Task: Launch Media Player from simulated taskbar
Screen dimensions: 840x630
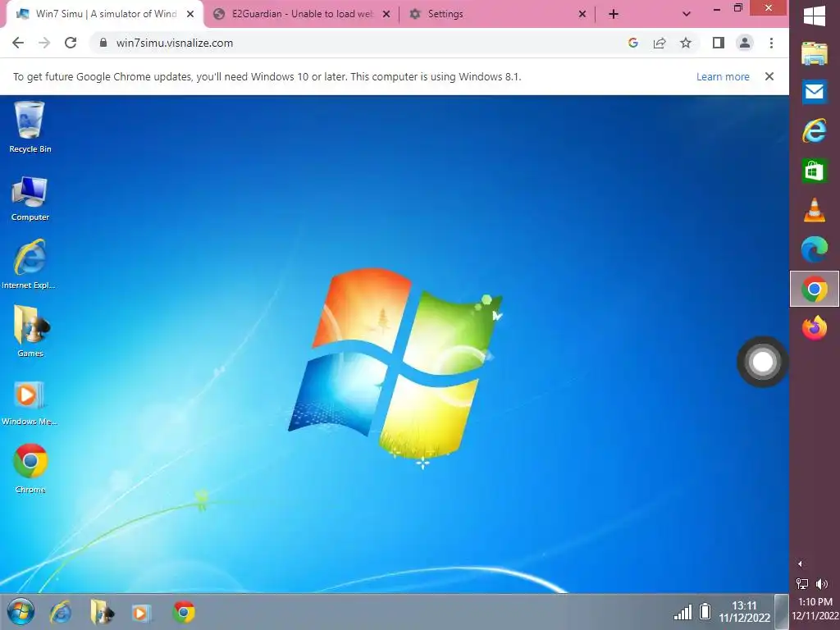Action: 141,612
